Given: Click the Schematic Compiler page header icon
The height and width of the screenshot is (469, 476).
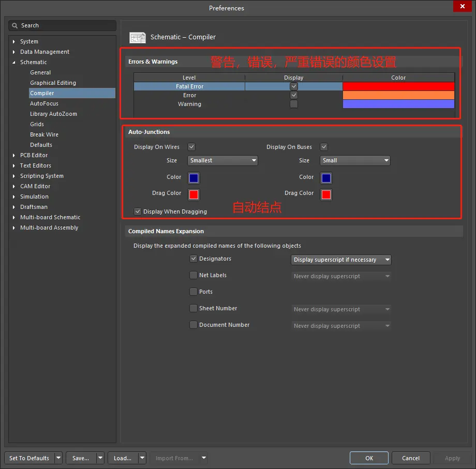Looking at the screenshot, I should point(138,37).
